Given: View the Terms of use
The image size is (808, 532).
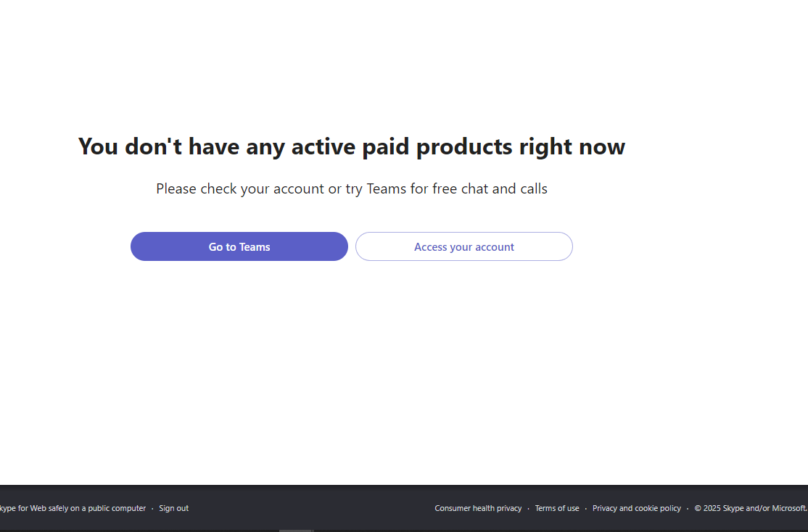Looking at the screenshot, I should coord(556,508).
